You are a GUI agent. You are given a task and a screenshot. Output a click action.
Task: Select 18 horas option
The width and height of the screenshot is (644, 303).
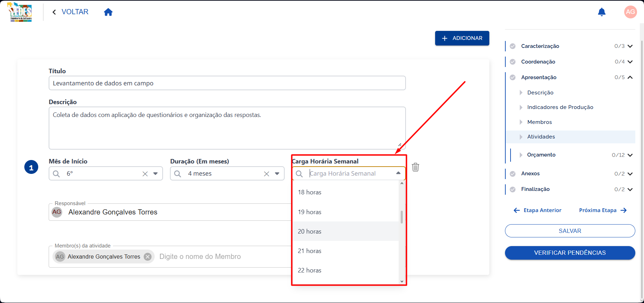[x=346, y=192]
